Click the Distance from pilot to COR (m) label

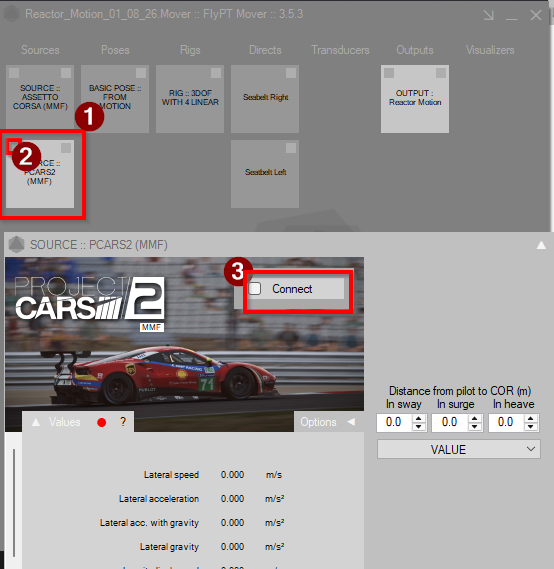(x=460, y=391)
